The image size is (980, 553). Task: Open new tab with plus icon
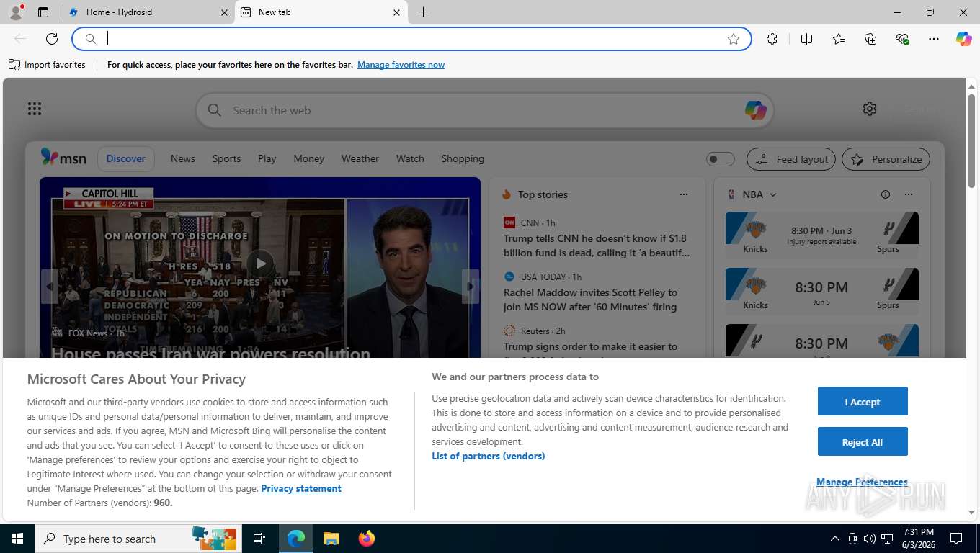pyautogui.click(x=423, y=12)
